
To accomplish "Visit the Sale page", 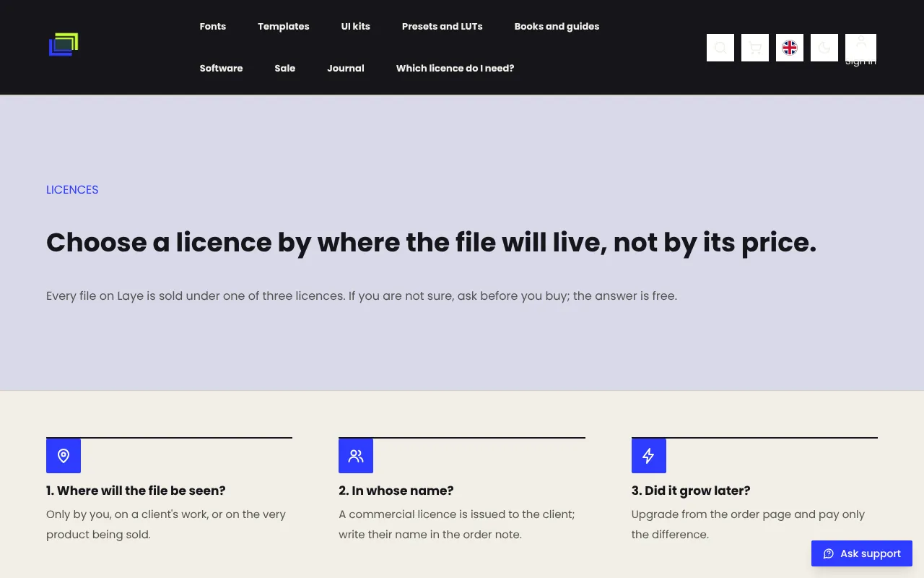I will click(x=285, y=68).
